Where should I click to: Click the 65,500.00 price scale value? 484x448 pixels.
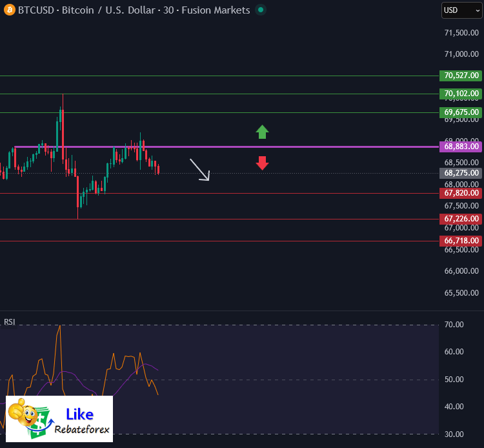(461, 292)
